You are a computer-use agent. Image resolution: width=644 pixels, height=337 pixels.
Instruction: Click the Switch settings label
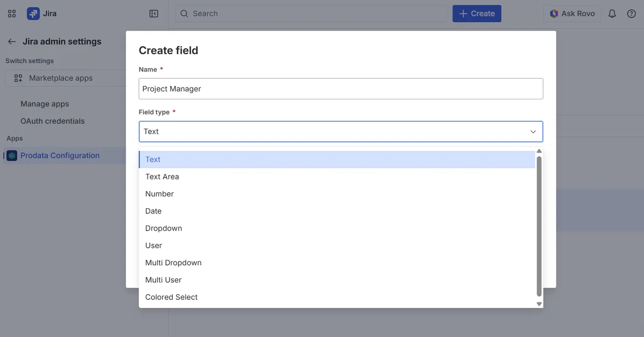30,61
